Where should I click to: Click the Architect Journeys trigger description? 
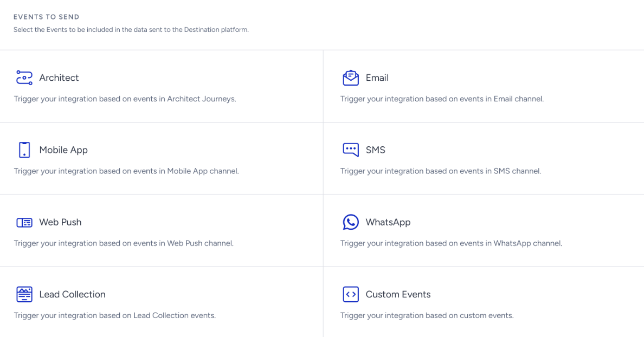(x=125, y=99)
